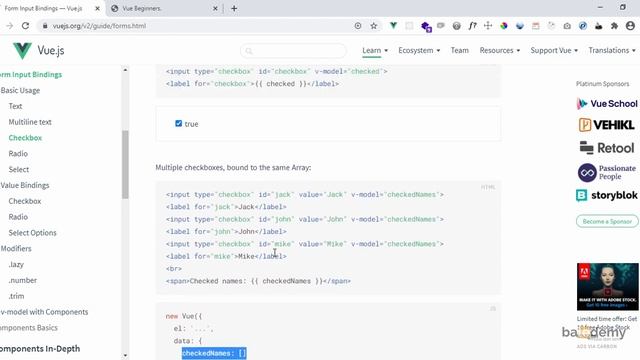The width and height of the screenshot is (640, 360).
Task: Click the Become a Sponsor button
Action: (607, 221)
